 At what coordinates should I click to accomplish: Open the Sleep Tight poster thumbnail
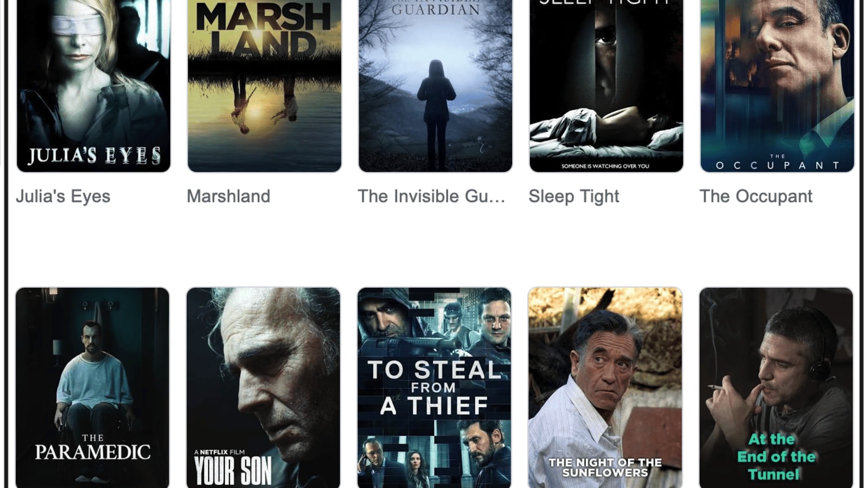[x=606, y=86]
